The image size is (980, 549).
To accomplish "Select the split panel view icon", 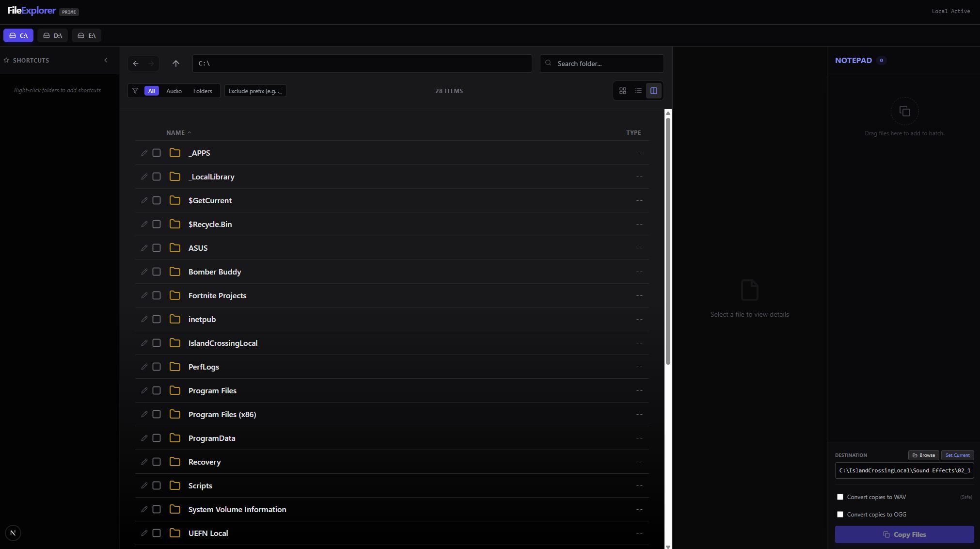I will click(654, 91).
